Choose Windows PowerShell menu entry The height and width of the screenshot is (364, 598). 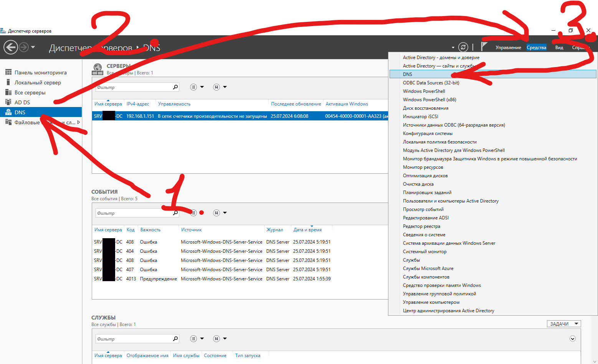pyautogui.click(x=493, y=91)
